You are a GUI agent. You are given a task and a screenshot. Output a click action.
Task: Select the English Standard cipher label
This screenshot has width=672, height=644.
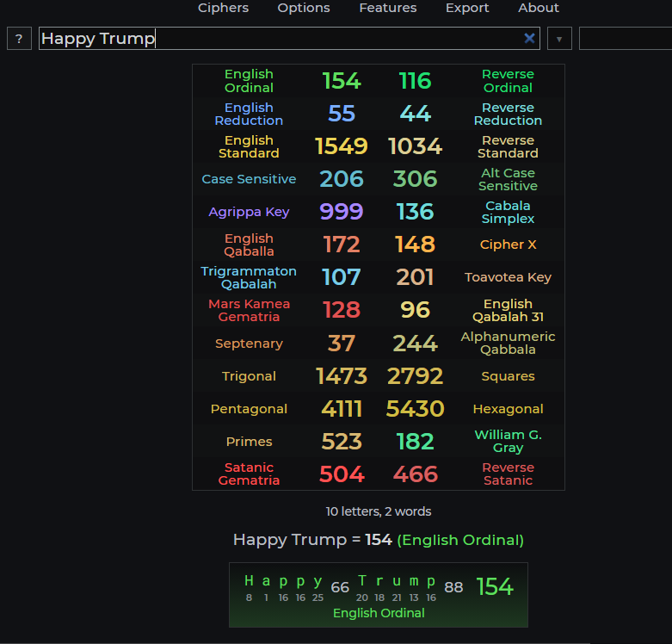coord(249,146)
